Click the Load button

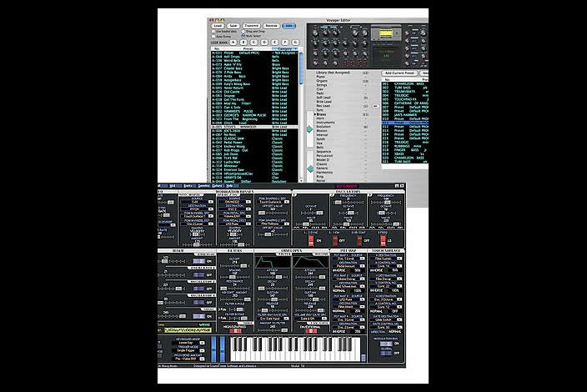click(x=218, y=26)
